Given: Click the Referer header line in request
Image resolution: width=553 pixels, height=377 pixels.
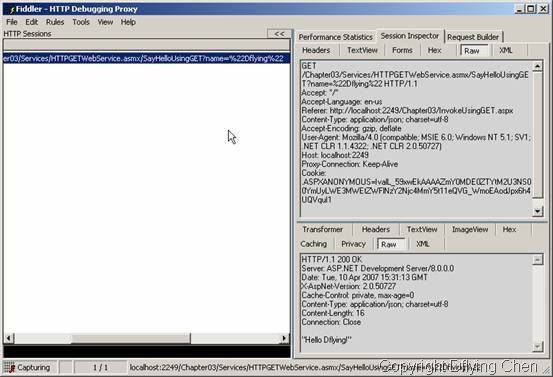Looking at the screenshot, I should (407, 110).
